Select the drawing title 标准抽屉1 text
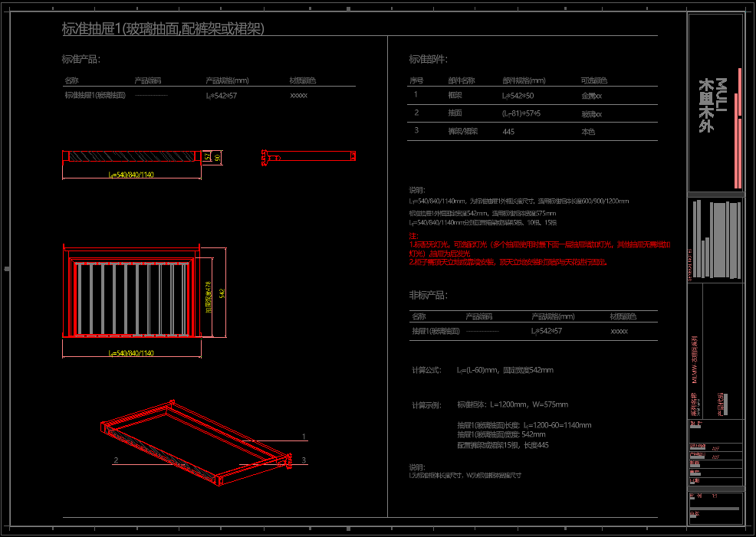 tap(163, 29)
